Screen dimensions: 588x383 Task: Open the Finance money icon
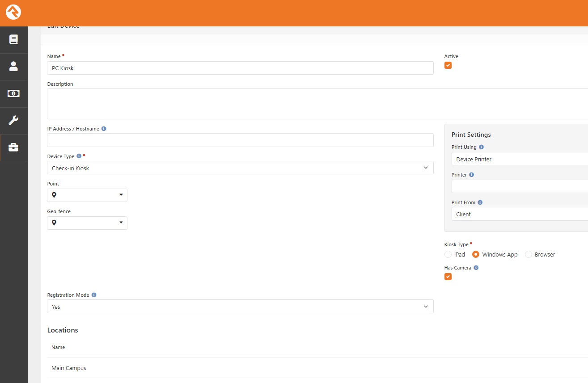pyautogui.click(x=13, y=93)
